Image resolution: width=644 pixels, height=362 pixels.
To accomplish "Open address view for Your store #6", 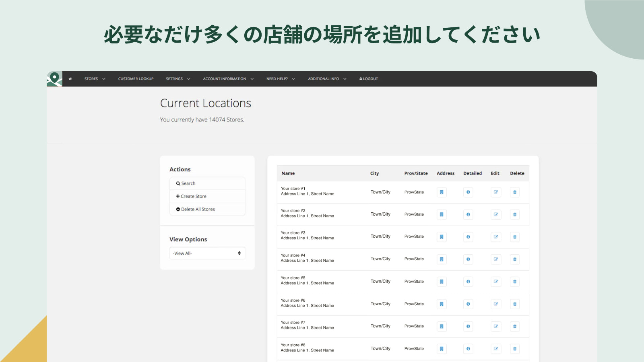I will pos(442,304).
